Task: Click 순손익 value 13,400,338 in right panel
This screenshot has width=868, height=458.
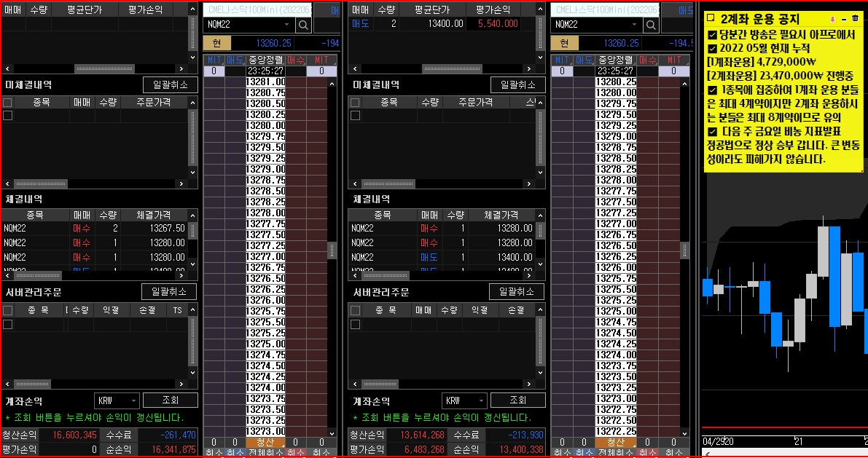Action: 522,450
